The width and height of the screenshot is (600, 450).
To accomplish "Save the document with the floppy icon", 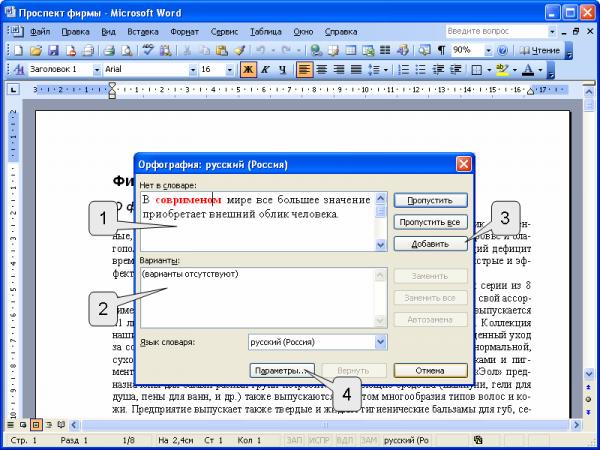I will tap(53, 51).
